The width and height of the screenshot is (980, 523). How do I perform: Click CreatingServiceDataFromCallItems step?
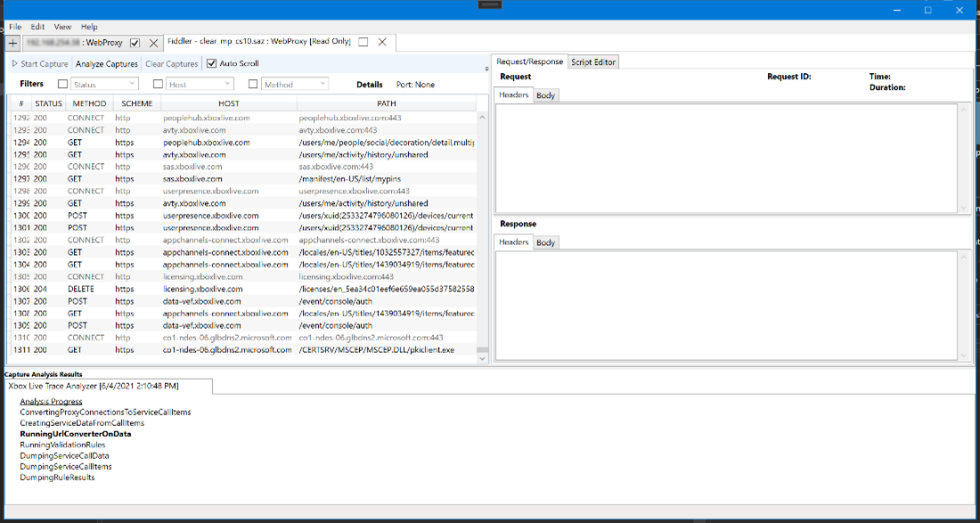tap(83, 423)
